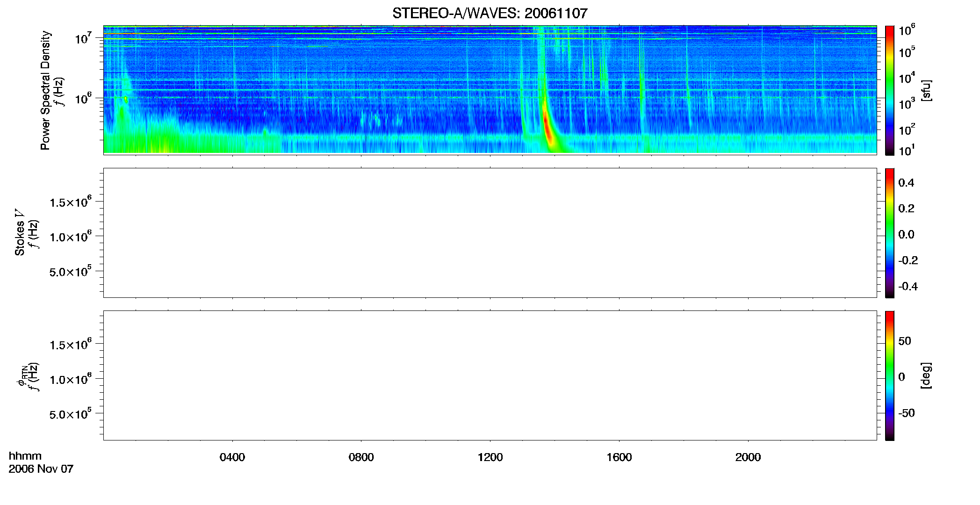Image resolution: width=980 pixels, height=505 pixels.
Task: Click the sfu power spectral colorbar
Action: click(890, 90)
